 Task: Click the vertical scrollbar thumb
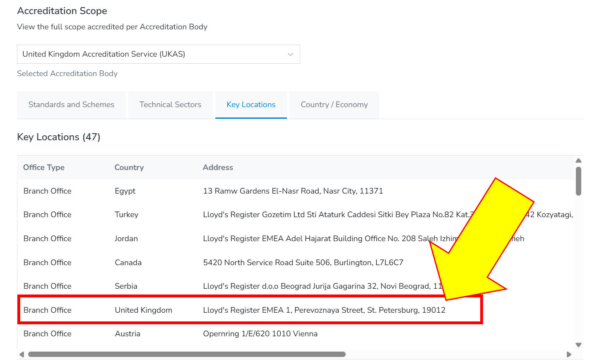(579, 181)
